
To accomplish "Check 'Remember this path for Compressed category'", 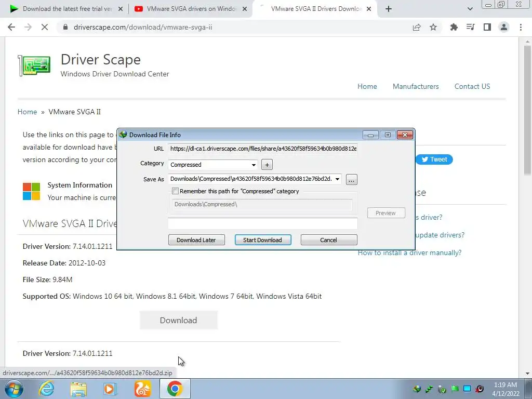I will pyautogui.click(x=175, y=191).
